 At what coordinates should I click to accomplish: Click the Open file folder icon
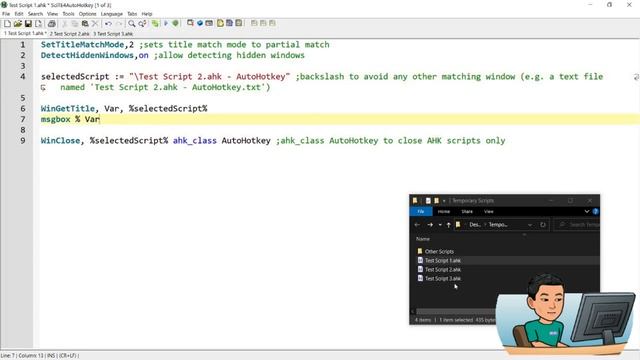coord(18,24)
